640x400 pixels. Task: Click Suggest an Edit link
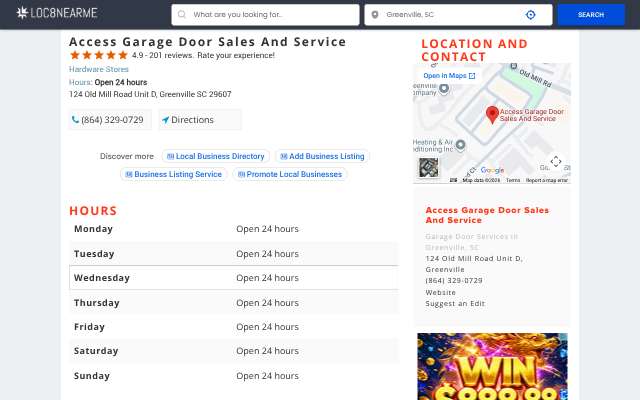[x=455, y=304]
